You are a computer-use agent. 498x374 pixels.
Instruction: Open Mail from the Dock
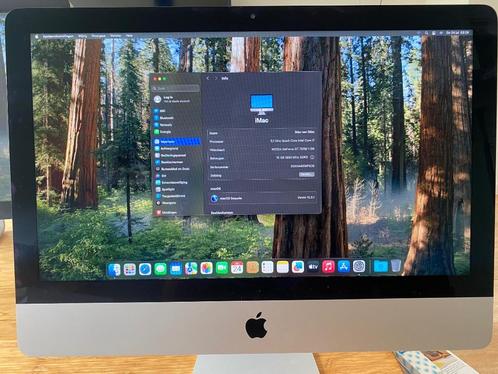pyautogui.click(x=176, y=269)
